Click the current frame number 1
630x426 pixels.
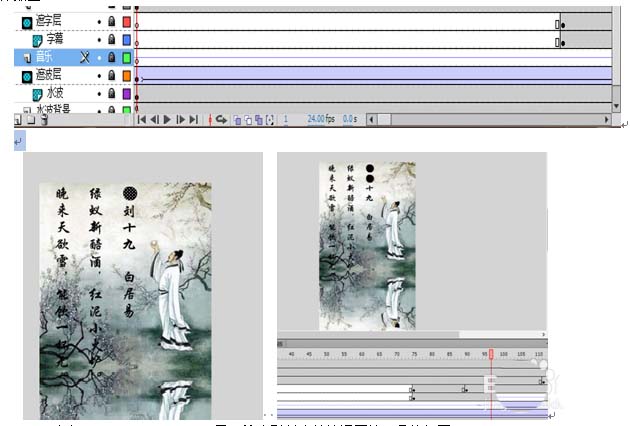(x=286, y=119)
